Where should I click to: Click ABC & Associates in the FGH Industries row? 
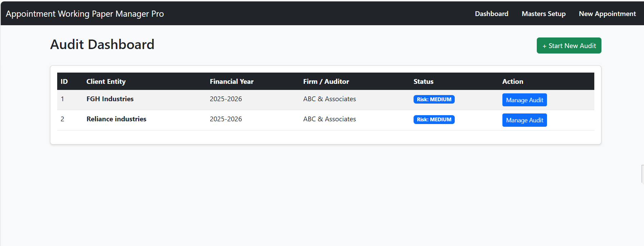pos(329,99)
